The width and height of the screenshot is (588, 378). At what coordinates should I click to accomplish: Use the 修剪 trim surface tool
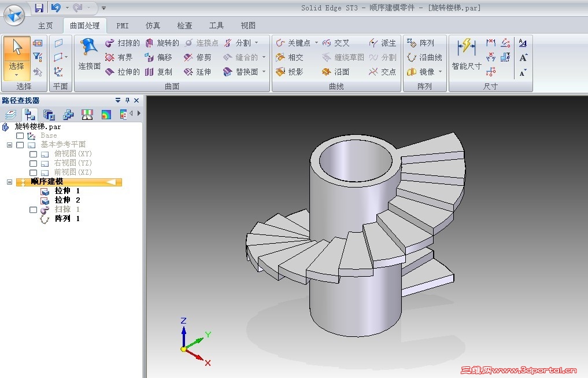[198, 57]
